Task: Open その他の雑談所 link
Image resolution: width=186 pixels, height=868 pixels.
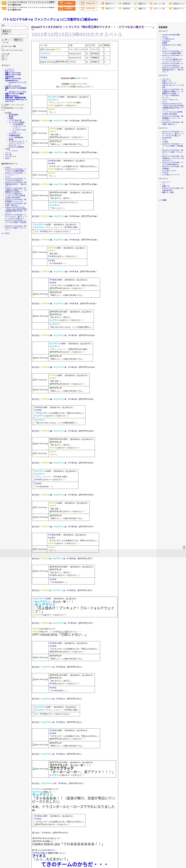Action: tap(18, 124)
